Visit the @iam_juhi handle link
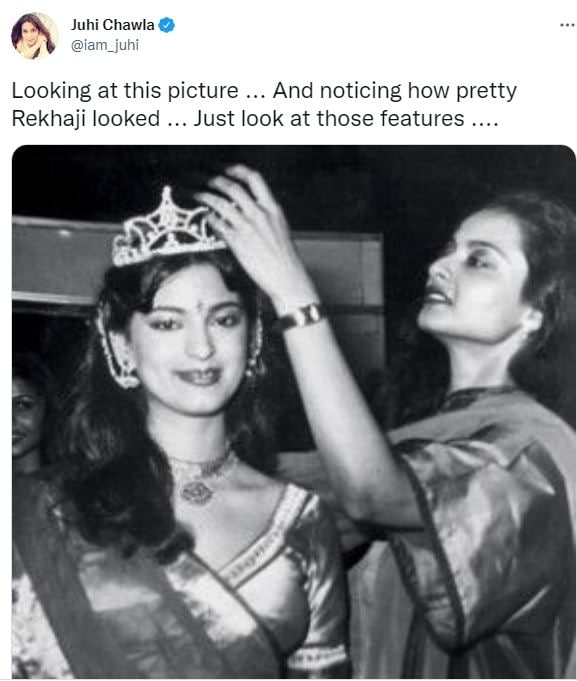The width and height of the screenshot is (577, 681). click(x=105, y=45)
